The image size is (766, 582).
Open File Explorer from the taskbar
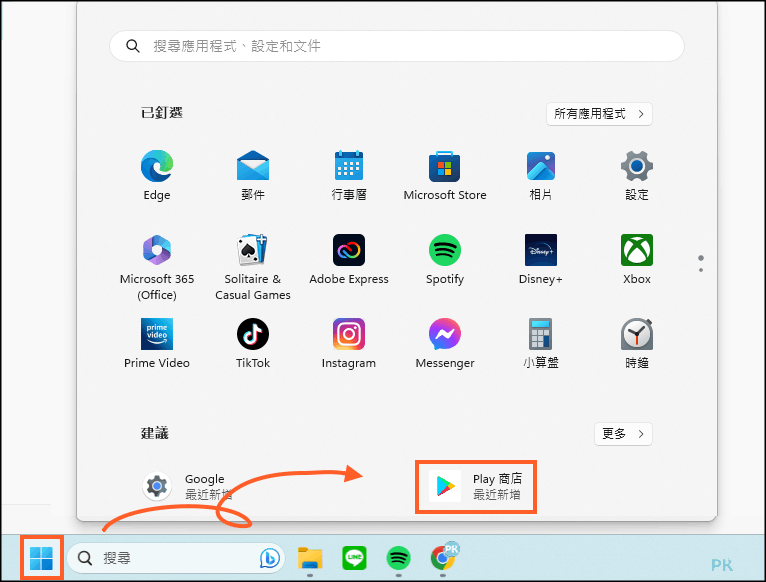point(310,558)
